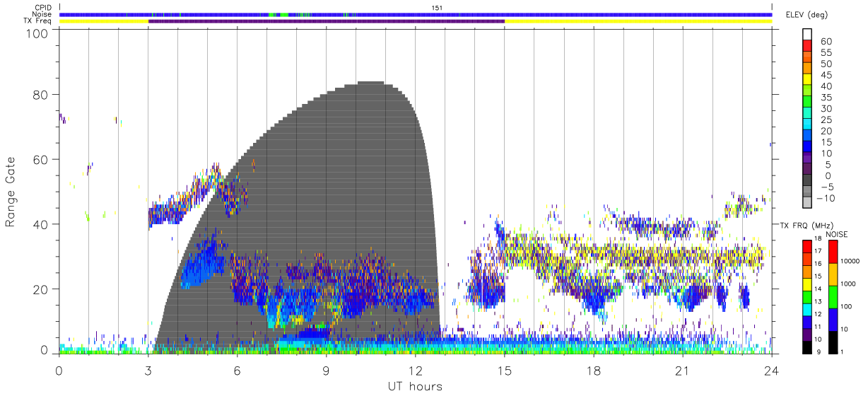The width and height of the screenshot is (868, 401).
Task: Click the '3' tick on UT hours axis
Action: [148, 371]
